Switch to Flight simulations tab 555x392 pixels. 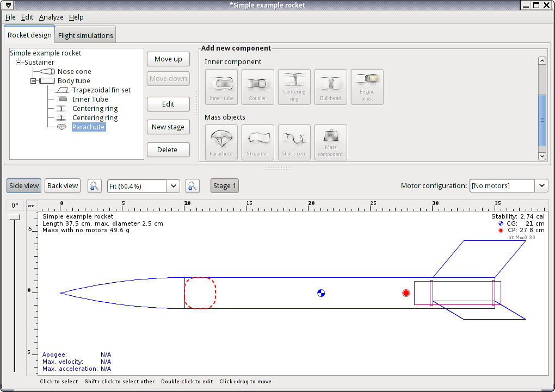pyautogui.click(x=85, y=35)
